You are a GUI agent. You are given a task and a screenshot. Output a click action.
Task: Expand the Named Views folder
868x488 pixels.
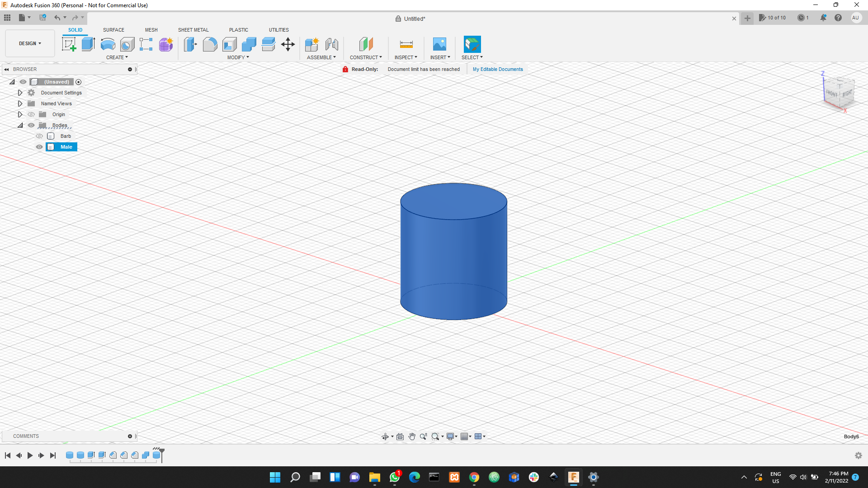click(x=20, y=103)
